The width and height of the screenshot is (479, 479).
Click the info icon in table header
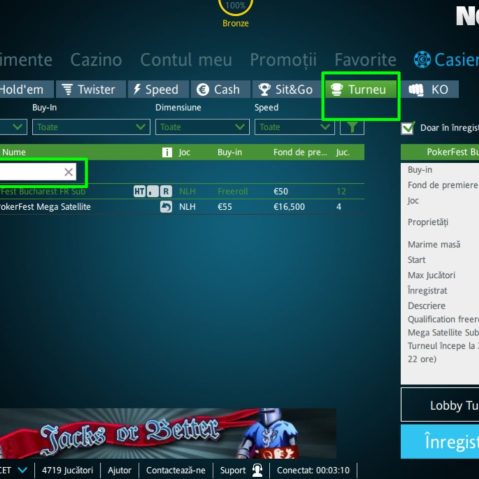pyautogui.click(x=167, y=152)
